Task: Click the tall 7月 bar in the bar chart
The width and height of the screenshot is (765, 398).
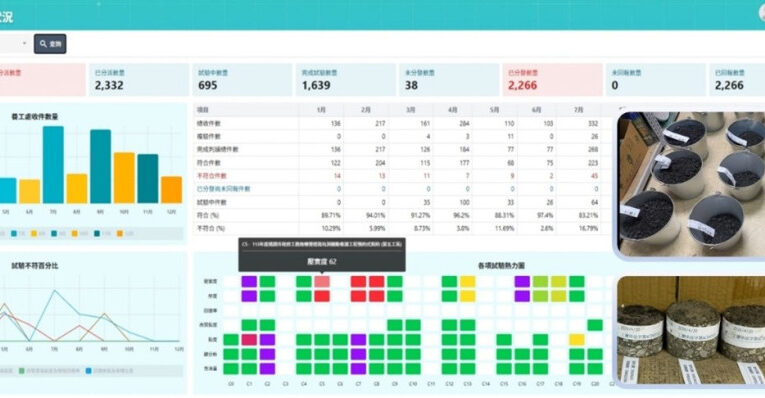Action: pyautogui.click(x=53, y=165)
